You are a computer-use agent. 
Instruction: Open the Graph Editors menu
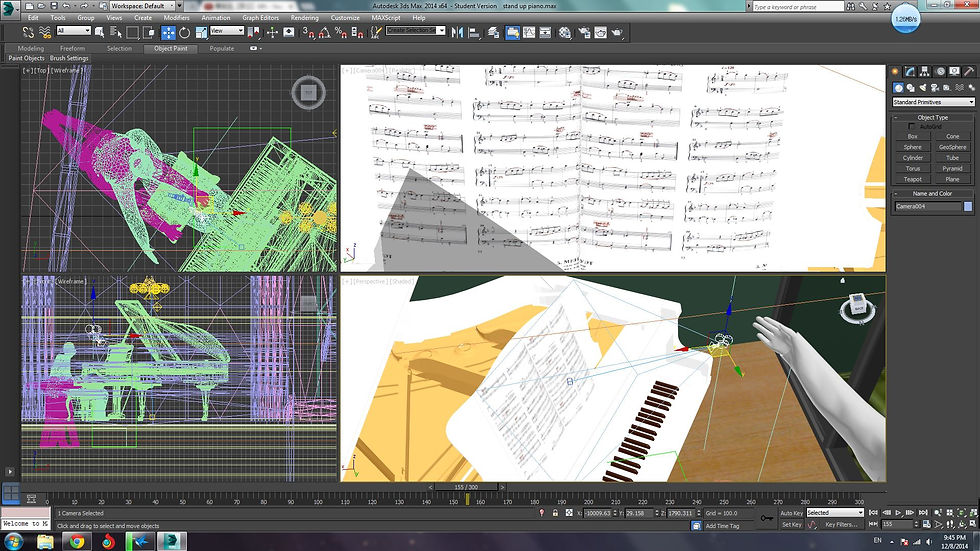261,18
